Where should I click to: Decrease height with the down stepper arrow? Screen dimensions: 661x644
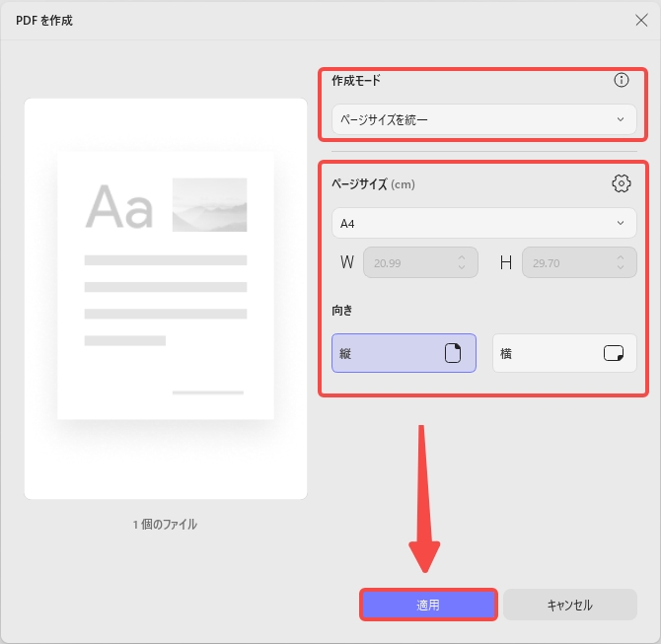coord(621,267)
